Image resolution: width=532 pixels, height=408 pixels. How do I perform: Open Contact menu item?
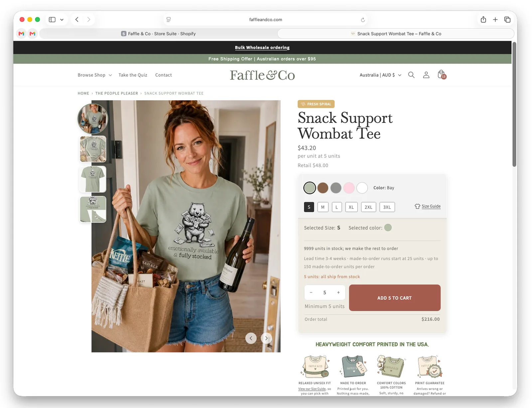[164, 75]
